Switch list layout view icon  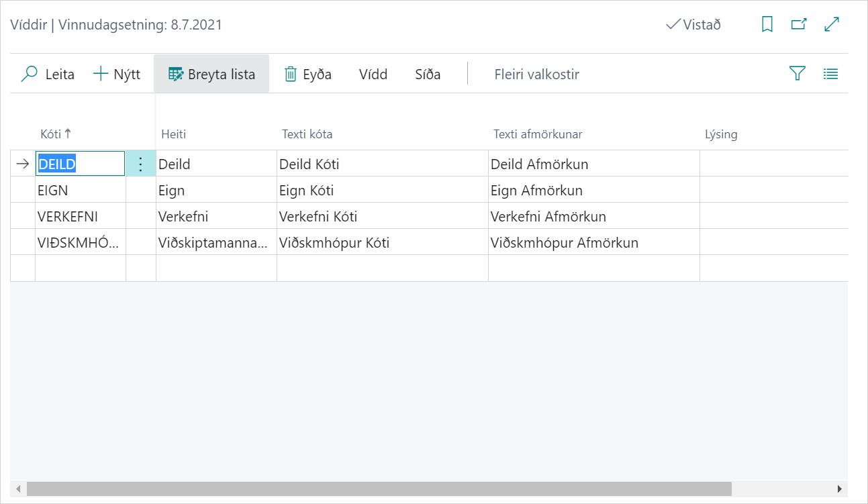[830, 74]
